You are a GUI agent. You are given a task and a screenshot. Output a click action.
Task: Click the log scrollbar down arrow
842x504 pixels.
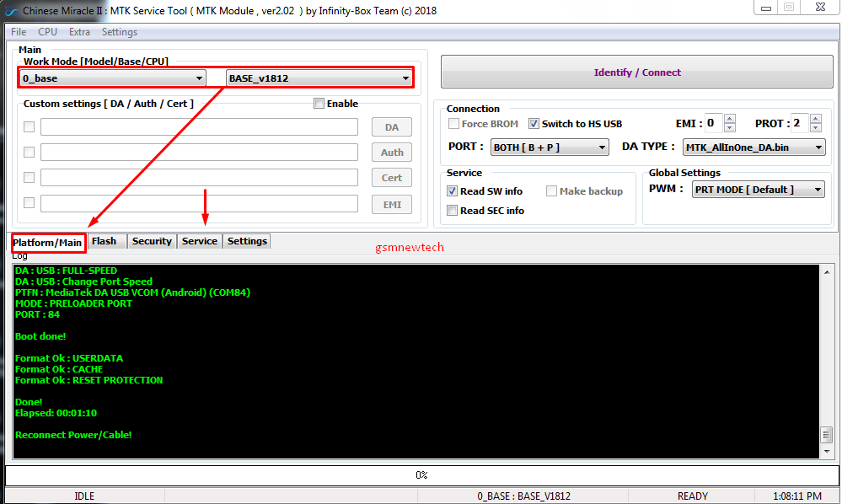[827, 452]
